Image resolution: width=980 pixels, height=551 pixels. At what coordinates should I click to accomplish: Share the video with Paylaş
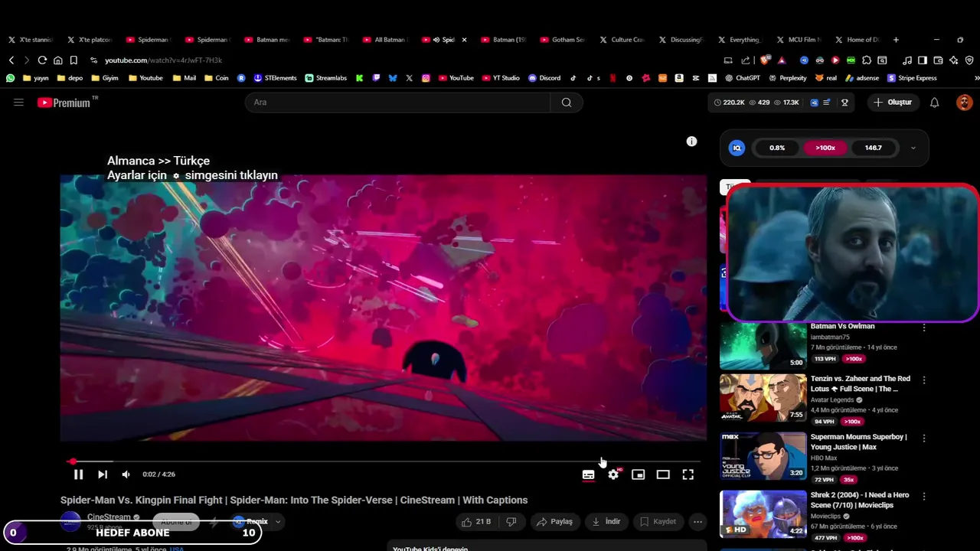pos(554,522)
